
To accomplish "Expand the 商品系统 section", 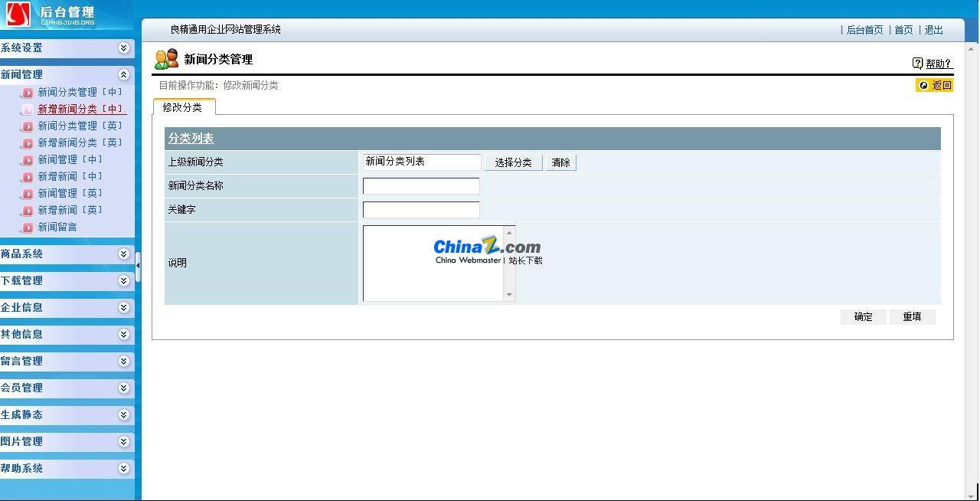I will (x=123, y=254).
